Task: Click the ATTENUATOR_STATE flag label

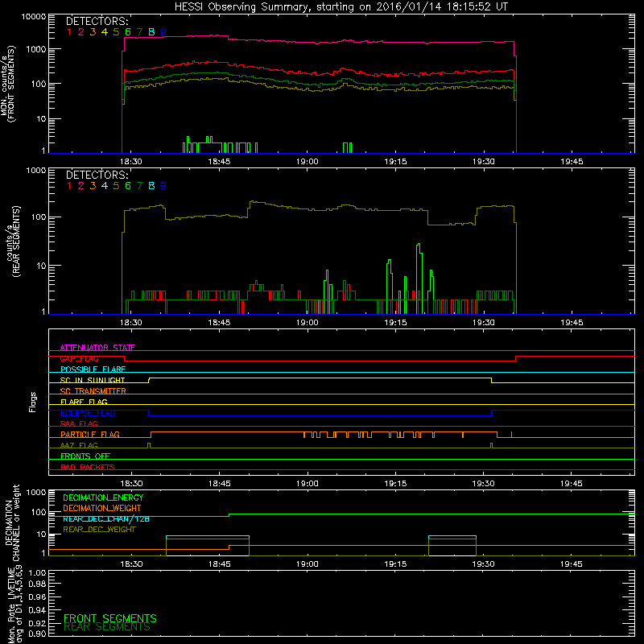Action: click(x=97, y=348)
